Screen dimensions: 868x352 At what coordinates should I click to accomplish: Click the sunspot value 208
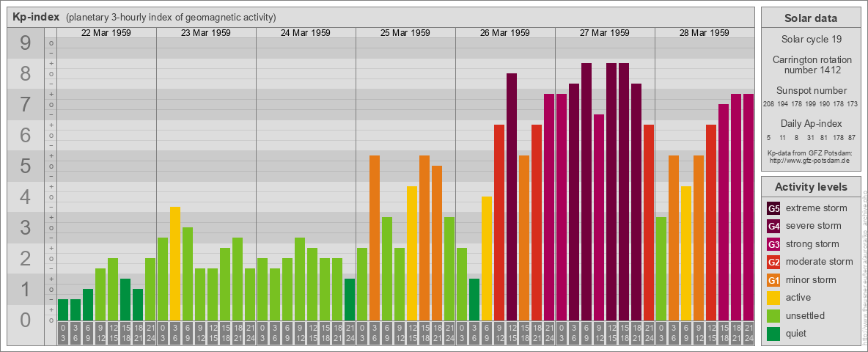tap(768, 104)
